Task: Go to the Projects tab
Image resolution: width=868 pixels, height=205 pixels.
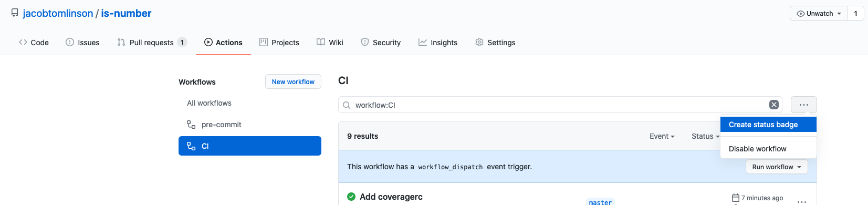Action: click(x=279, y=43)
